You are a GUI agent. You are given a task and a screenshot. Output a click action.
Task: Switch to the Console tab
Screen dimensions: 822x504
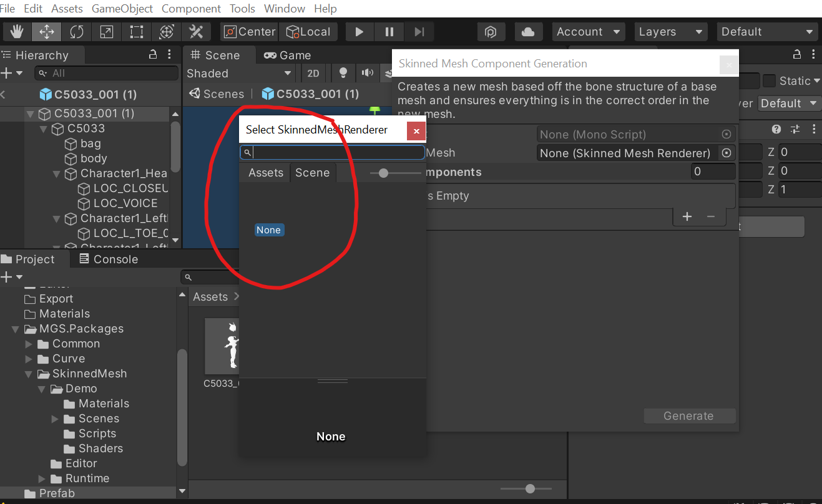click(109, 259)
